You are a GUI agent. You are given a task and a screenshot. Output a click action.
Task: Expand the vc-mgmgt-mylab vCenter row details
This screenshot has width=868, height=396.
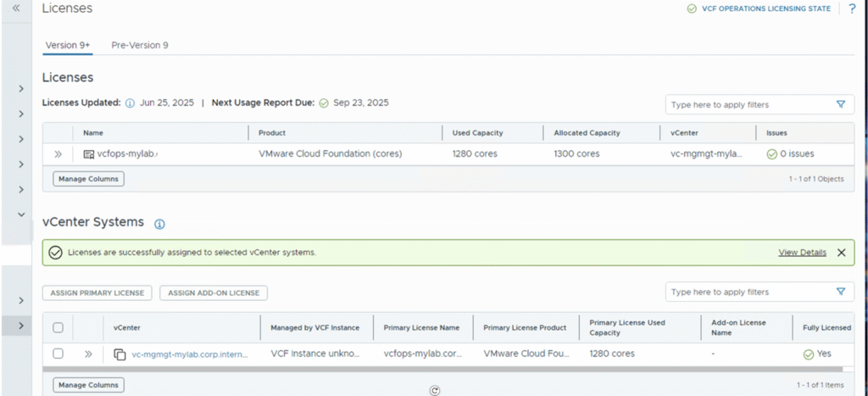coord(88,354)
